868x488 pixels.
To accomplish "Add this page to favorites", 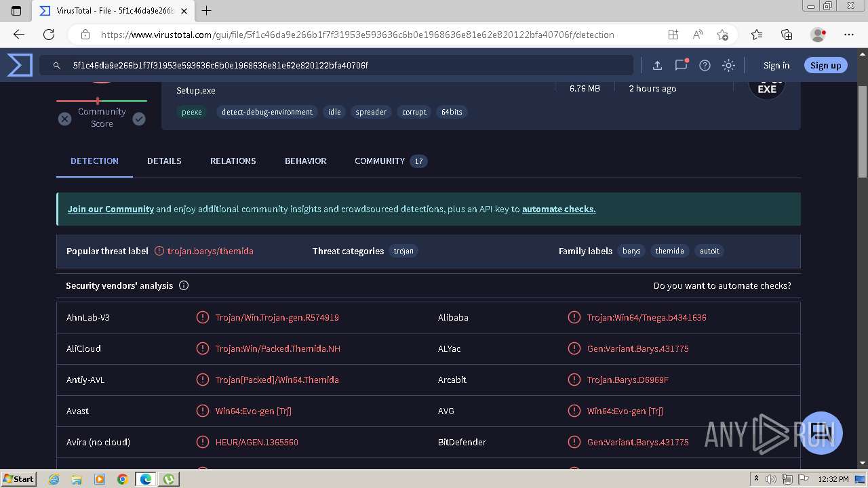I will [722, 35].
